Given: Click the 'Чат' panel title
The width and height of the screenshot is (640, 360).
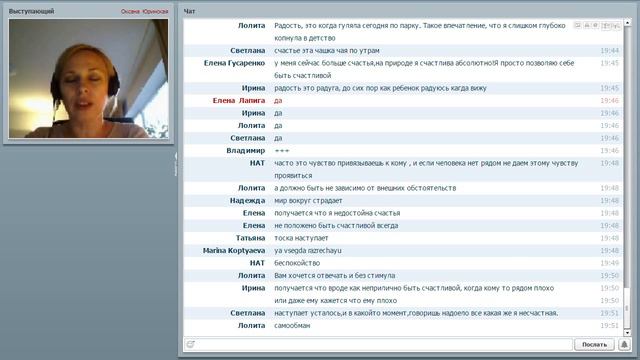Looking at the screenshot, I should click(x=189, y=11).
